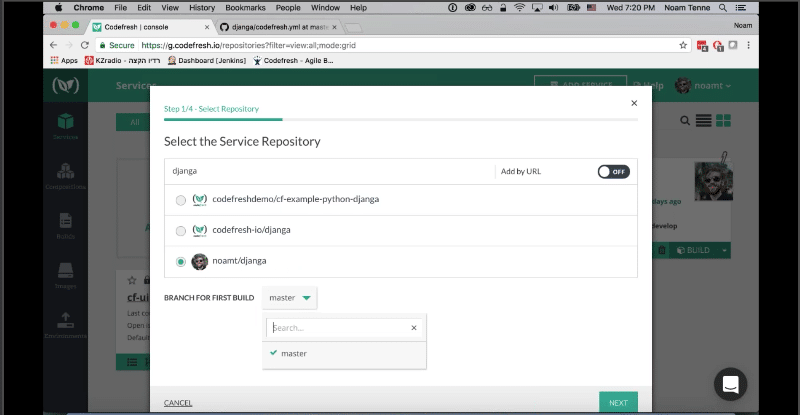The image size is (800, 415).
Task: Toggle the Add by URL switch
Action: [x=613, y=172]
